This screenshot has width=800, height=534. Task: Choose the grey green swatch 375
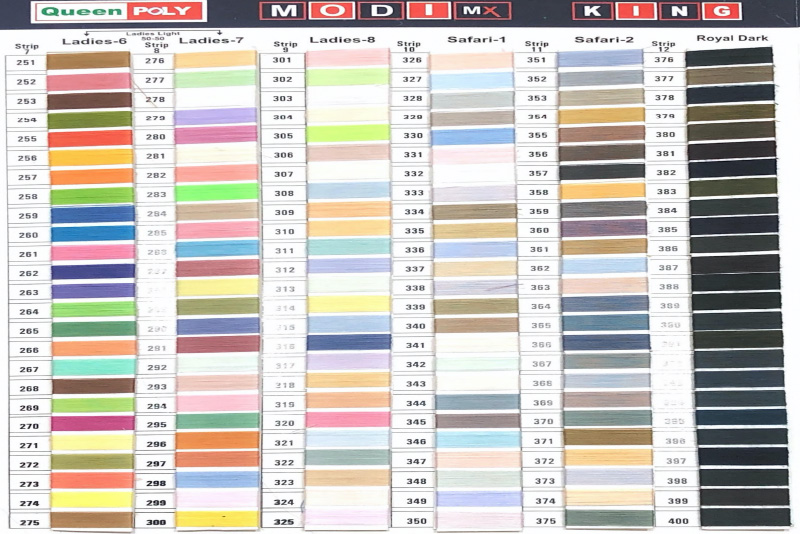coord(609,518)
